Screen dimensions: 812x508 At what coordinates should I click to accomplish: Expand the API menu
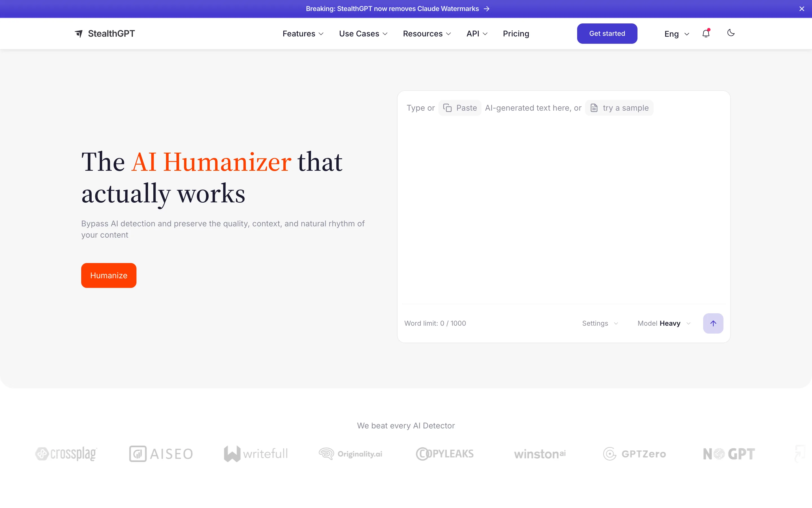click(x=477, y=34)
